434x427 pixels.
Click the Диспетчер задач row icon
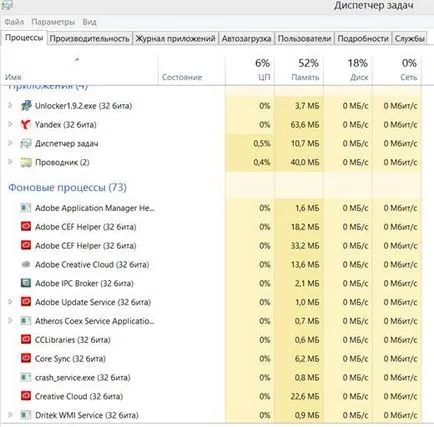26,144
